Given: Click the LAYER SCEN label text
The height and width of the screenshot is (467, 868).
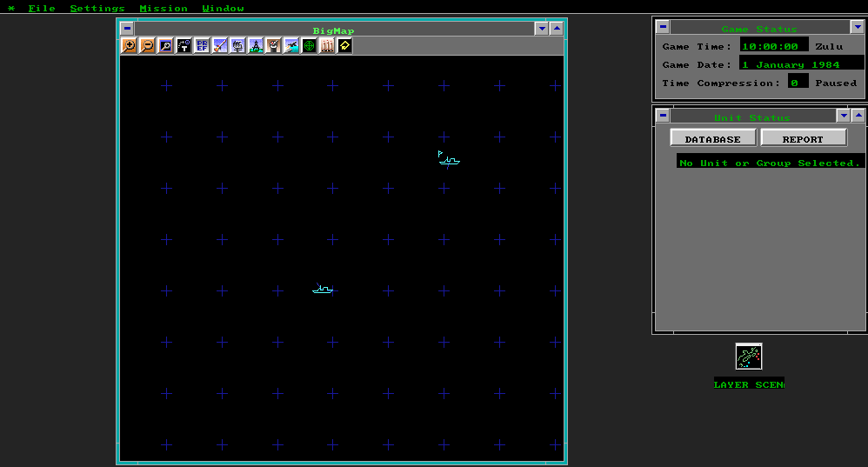Looking at the screenshot, I should point(749,384).
